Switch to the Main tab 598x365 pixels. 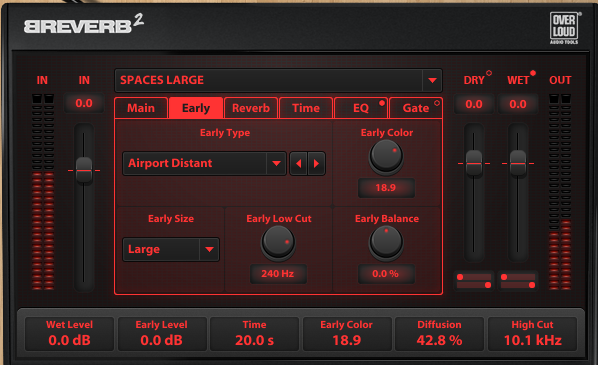(x=141, y=108)
